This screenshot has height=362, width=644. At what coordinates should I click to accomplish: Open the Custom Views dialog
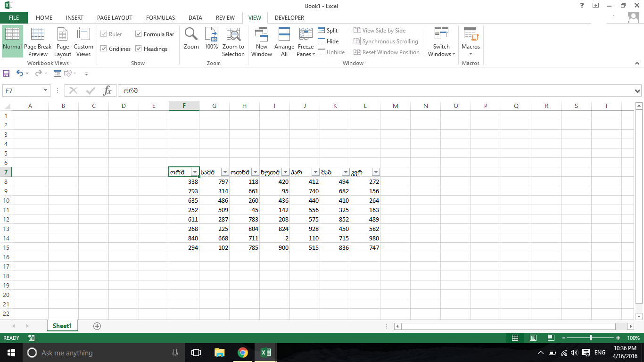83,42
